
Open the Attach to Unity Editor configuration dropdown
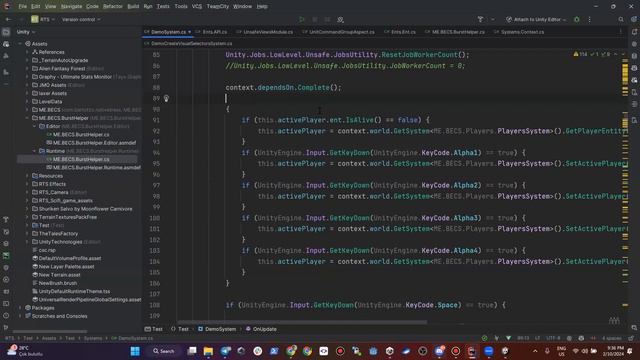pos(536,19)
